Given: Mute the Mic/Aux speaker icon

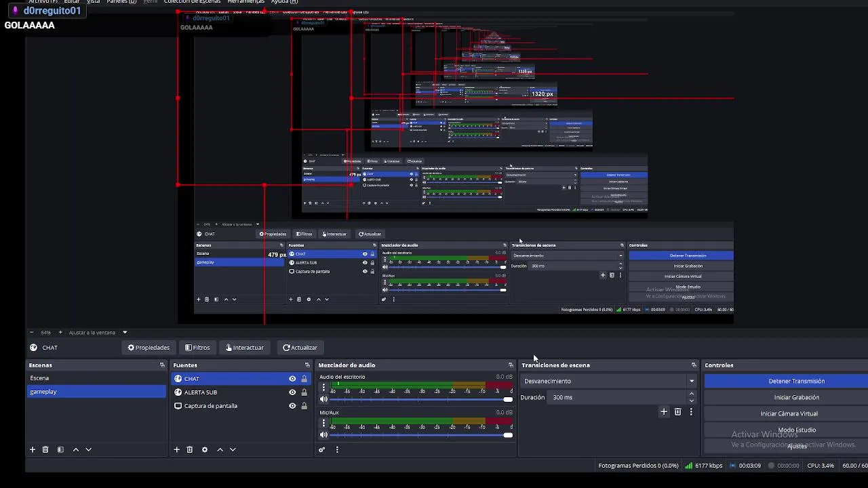Looking at the screenshot, I should coord(323,435).
